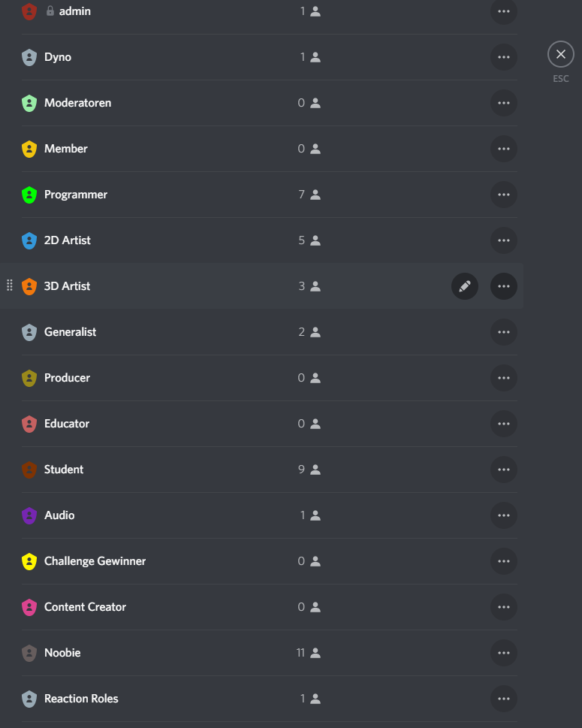Click the green Moderatoren role shield icon
The height and width of the screenshot is (728, 582).
29,103
